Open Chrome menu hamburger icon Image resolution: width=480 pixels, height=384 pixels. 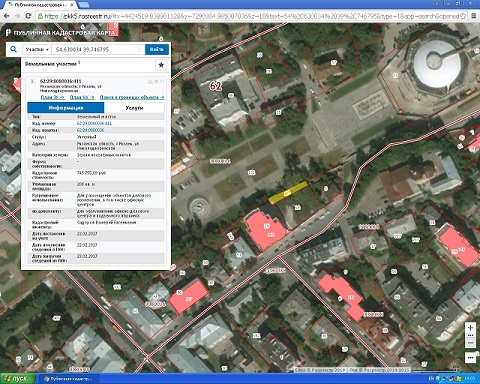click(474, 16)
